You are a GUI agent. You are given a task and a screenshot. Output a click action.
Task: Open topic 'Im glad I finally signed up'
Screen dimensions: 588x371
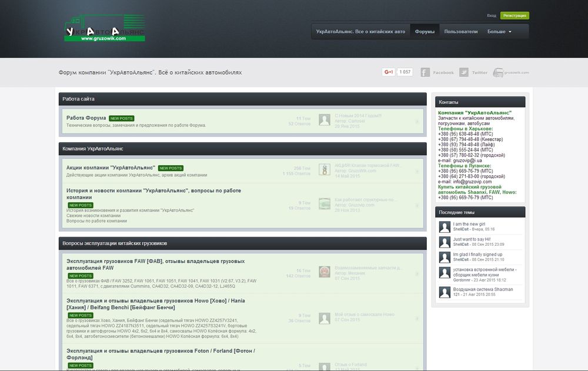477,255
